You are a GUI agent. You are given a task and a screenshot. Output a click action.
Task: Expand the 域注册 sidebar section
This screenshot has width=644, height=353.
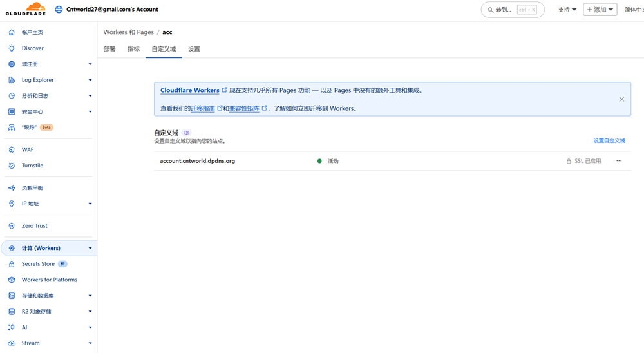[x=90, y=64]
